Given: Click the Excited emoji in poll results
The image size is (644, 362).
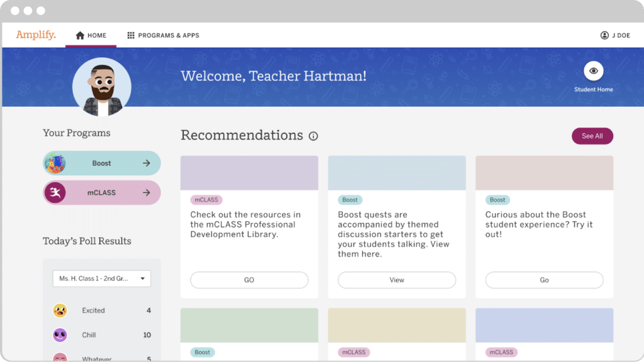Looking at the screenshot, I should click(x=60, y=310).
